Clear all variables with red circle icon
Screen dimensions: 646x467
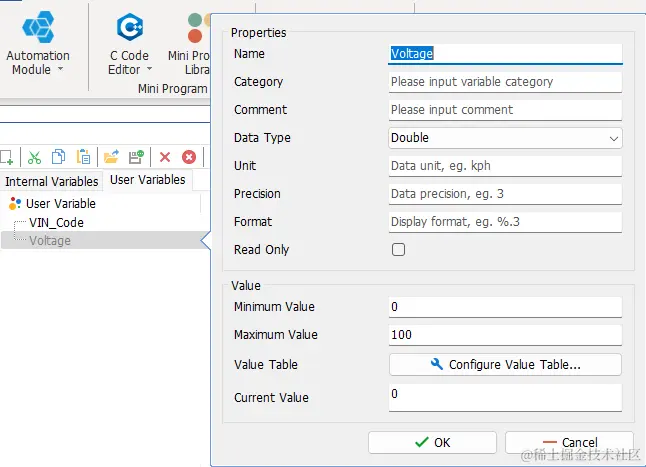click(189, 157)
